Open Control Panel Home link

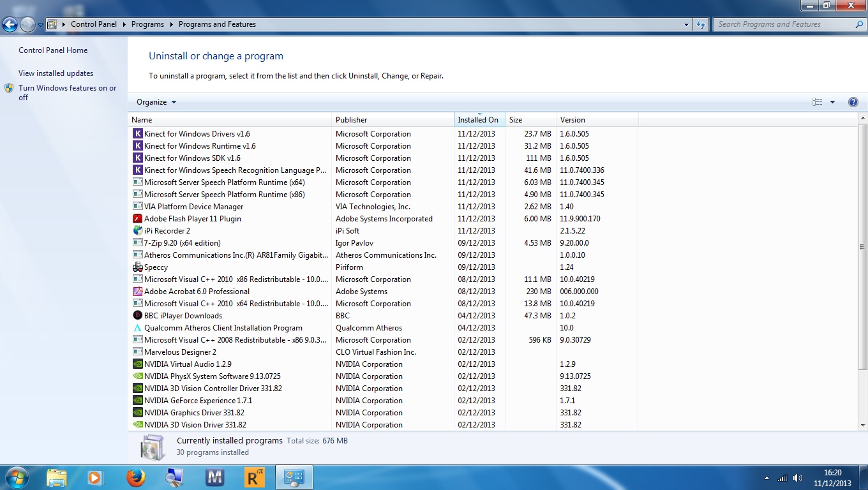click(x=53, y=50)
